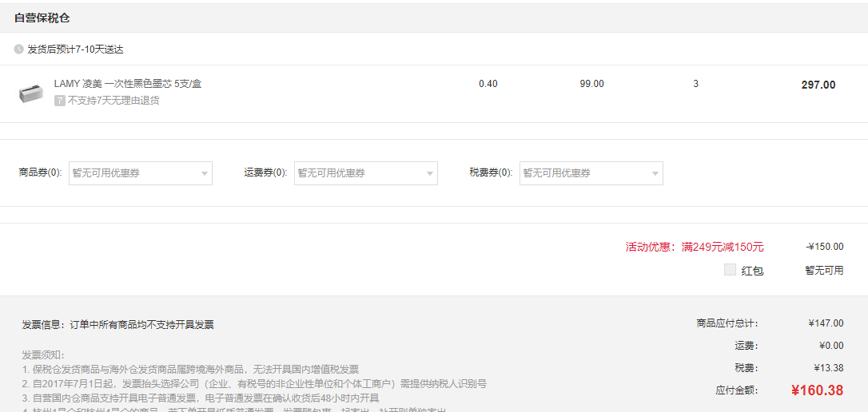This screenshot has width=868, height=412.
Task: Click the question mark icon about returns
Action: 60,101
